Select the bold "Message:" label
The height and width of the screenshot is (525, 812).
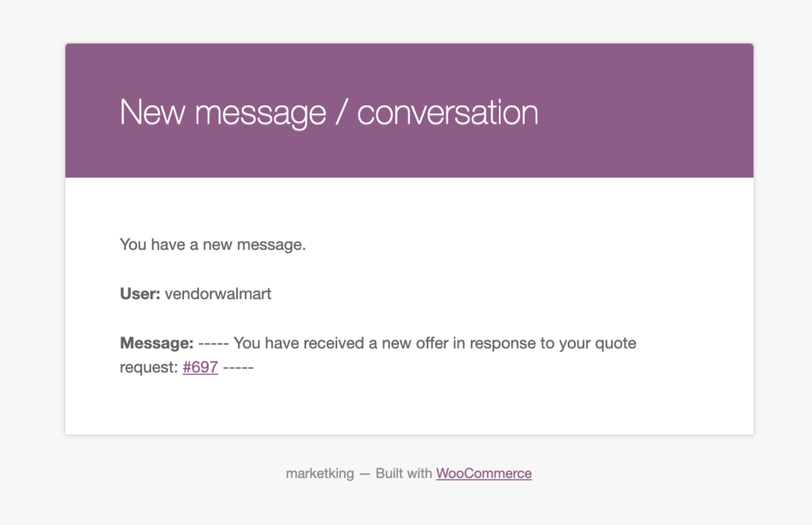click(156, 343)
